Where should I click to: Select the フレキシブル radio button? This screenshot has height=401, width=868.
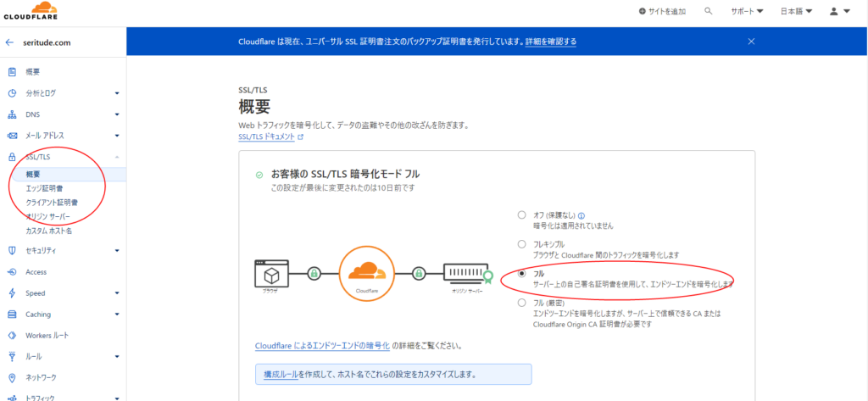[x=521, y=244]
